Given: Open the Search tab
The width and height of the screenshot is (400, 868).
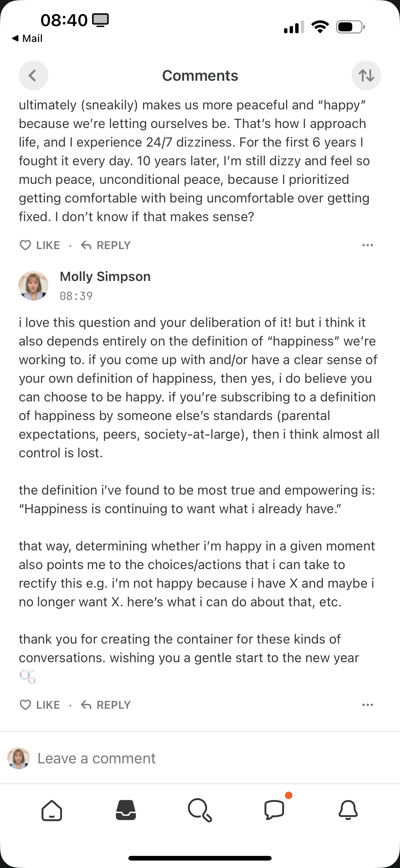Looking at the screenshot, I should (x=200, y=810).
